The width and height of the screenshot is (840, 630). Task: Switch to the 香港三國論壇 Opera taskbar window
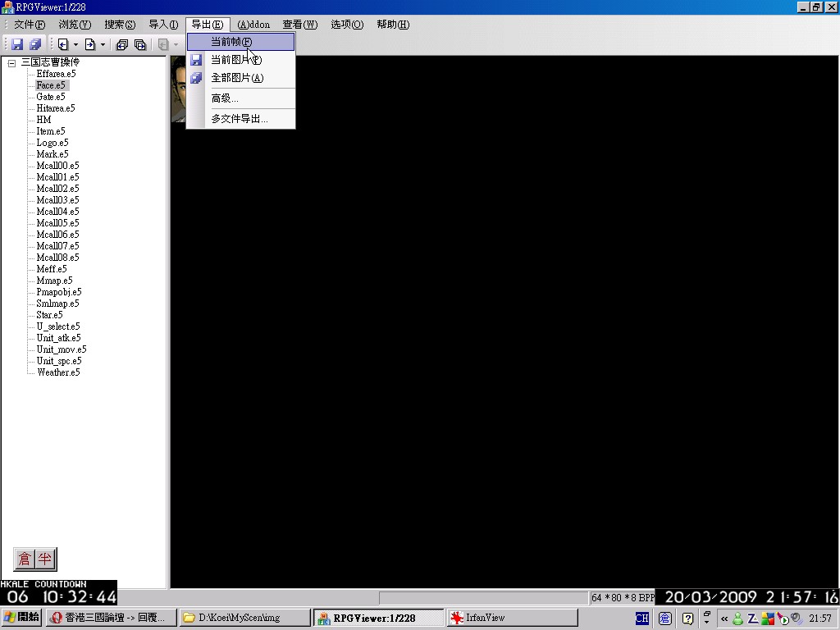111,618
